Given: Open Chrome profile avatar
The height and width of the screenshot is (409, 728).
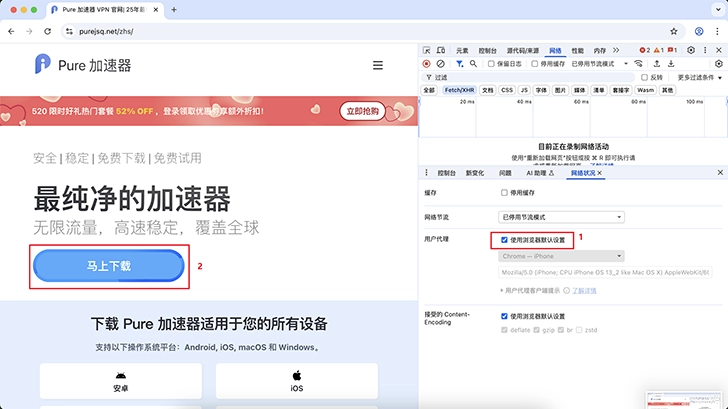Looking at the screenshot, I should (699, 32).
